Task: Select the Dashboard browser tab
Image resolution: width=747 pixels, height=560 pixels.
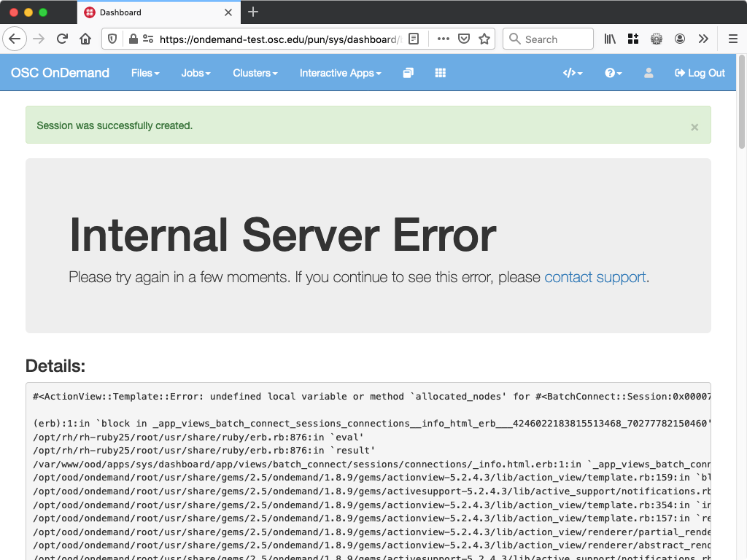Action: (x=159, y=12)
